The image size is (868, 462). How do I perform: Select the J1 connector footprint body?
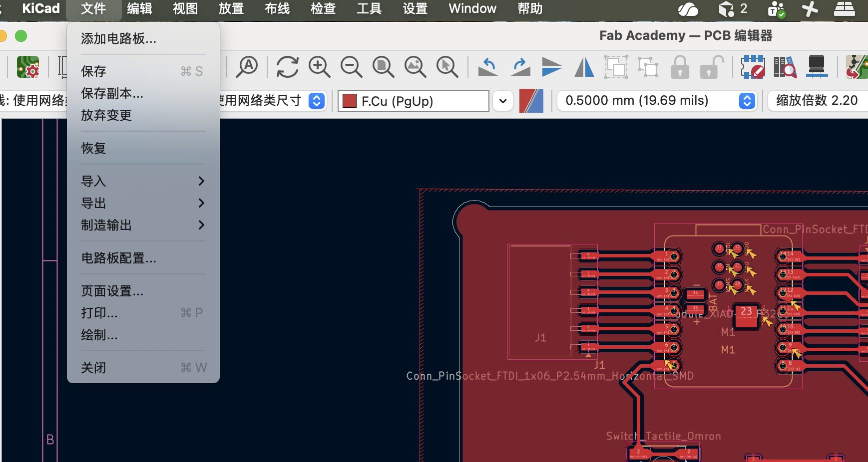(539, 301)
